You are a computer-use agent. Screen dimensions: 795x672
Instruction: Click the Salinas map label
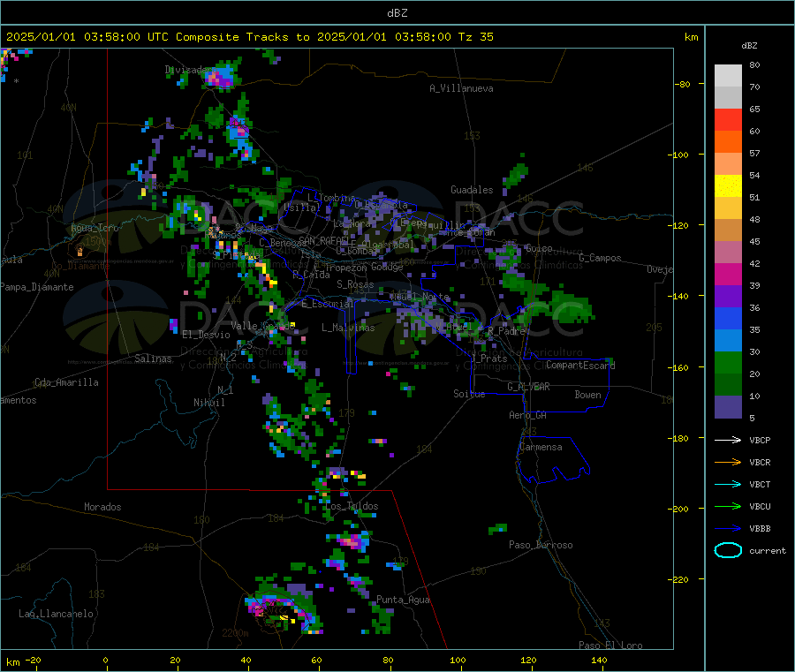[x=153, y=359]
